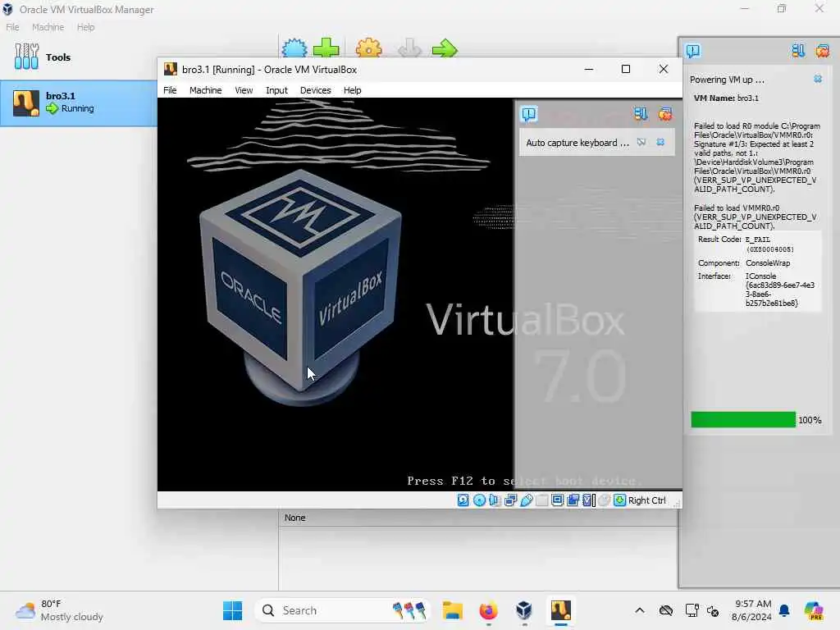Show hidden system tray icons chevron
This screenshot has height=630, width=840.
[x=640, y=610]
